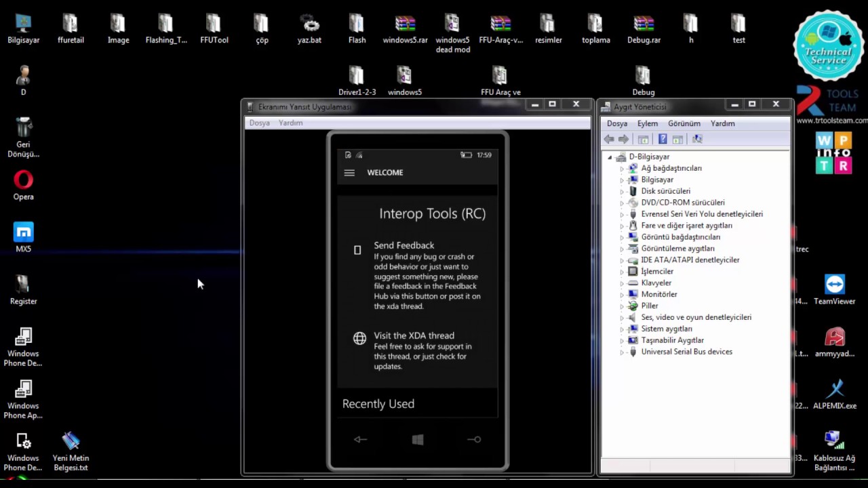Select the Debug.rar archive icon
The height and width of the screenshot is (488, 868).
(x=644, y=28)
